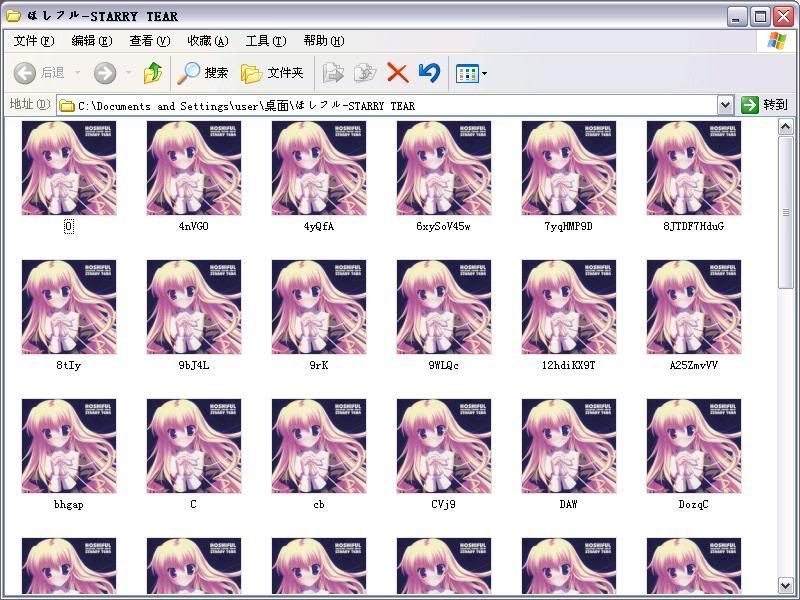Click the Copy To toolbar icon
Viewport: 800px width, 600px height.
(x=365, y=73)
